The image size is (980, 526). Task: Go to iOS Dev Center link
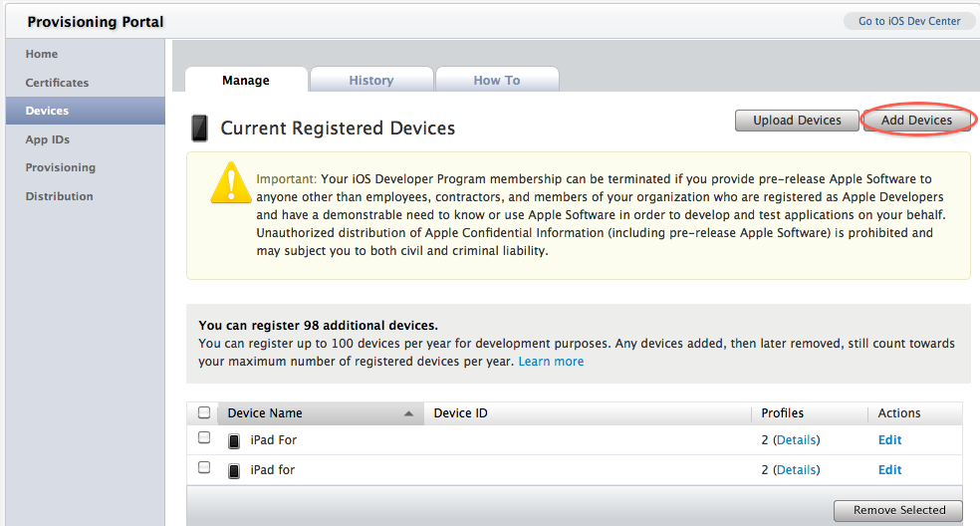pyautogui.click(x=908, y=21)
